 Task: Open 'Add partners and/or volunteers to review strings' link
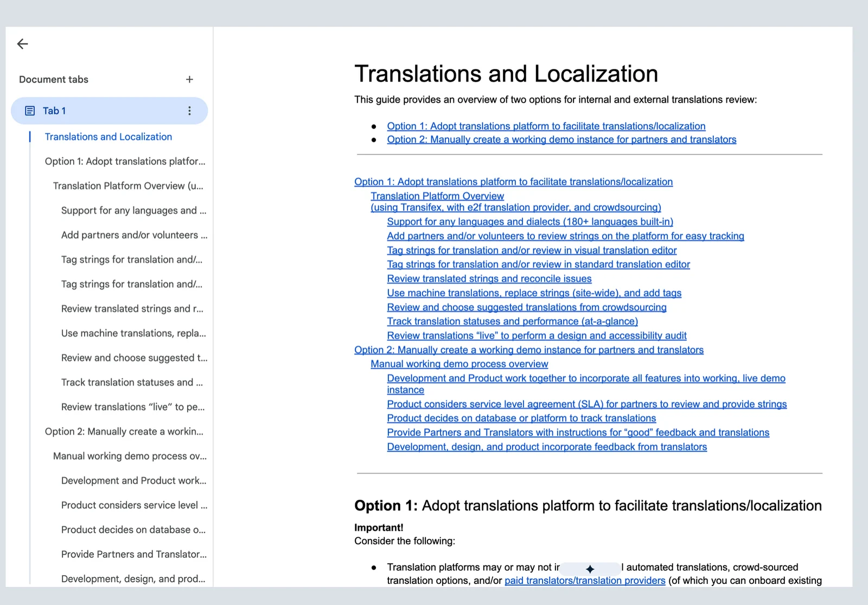click(x=565, y=236)
